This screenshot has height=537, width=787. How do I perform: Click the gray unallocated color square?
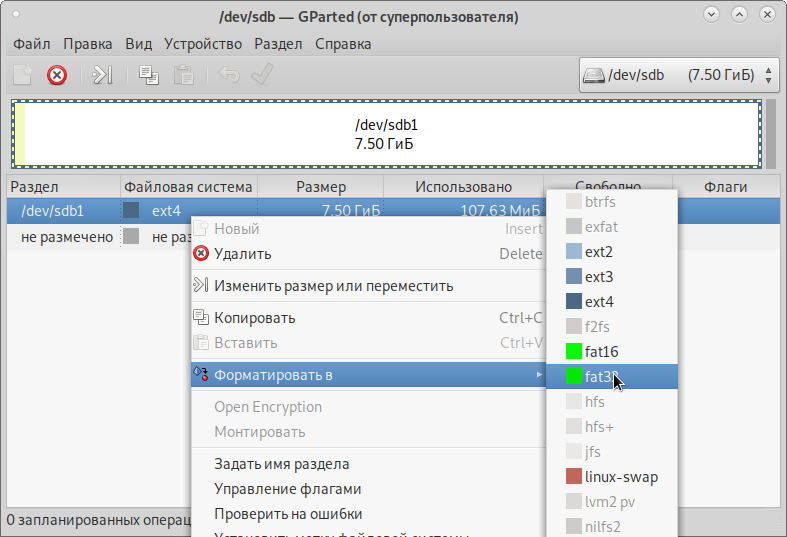[x=131, y=236]
